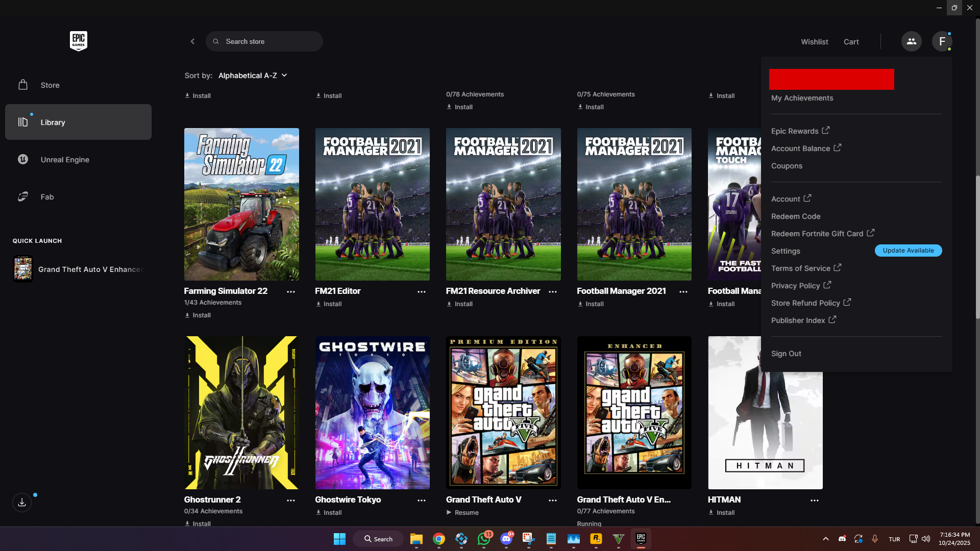Click the Epic Games logo
This screenshot has width=980, height=551.
coord(78,41)
